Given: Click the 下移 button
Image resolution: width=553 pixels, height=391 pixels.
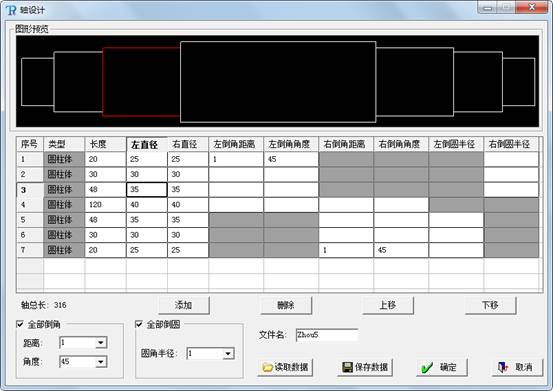Looking at the screenshot, I should [491, 305].
